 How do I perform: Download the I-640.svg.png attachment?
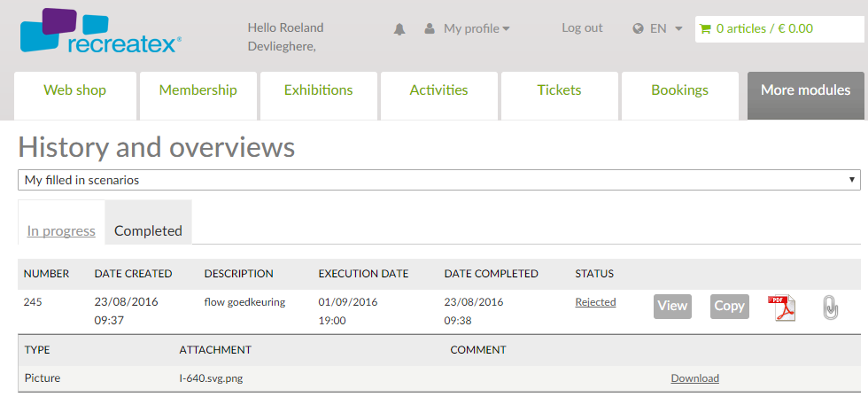(694, 378)
